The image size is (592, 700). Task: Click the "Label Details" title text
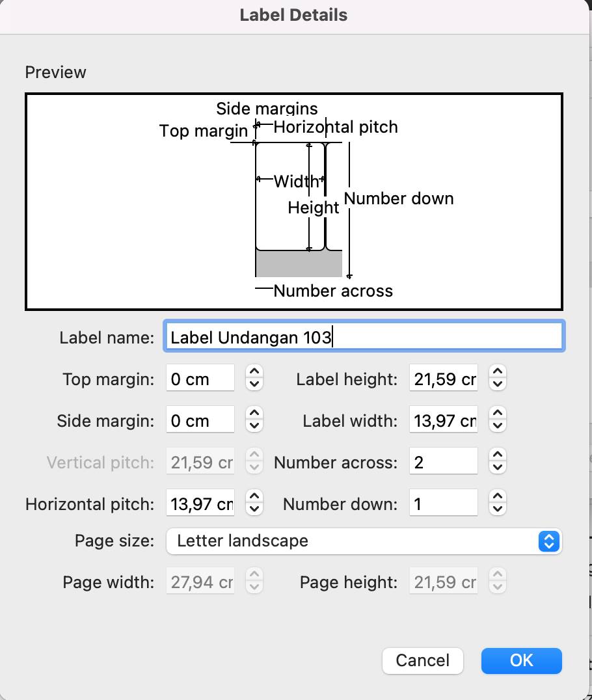click(x=293, y=15)
